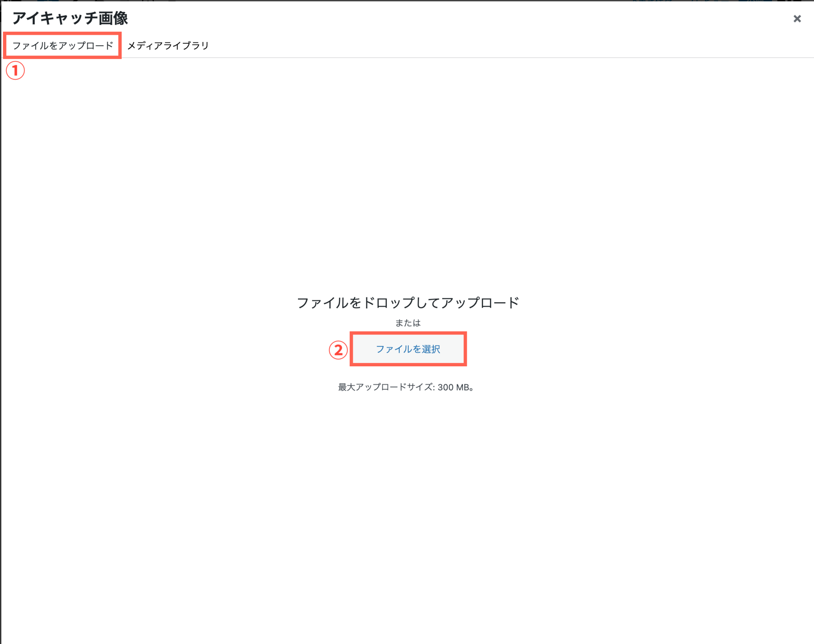814x644 pixels.
Task: Click the 最大アップロードサイズ: 300 MB text
Action: click(x=406, y=387)
